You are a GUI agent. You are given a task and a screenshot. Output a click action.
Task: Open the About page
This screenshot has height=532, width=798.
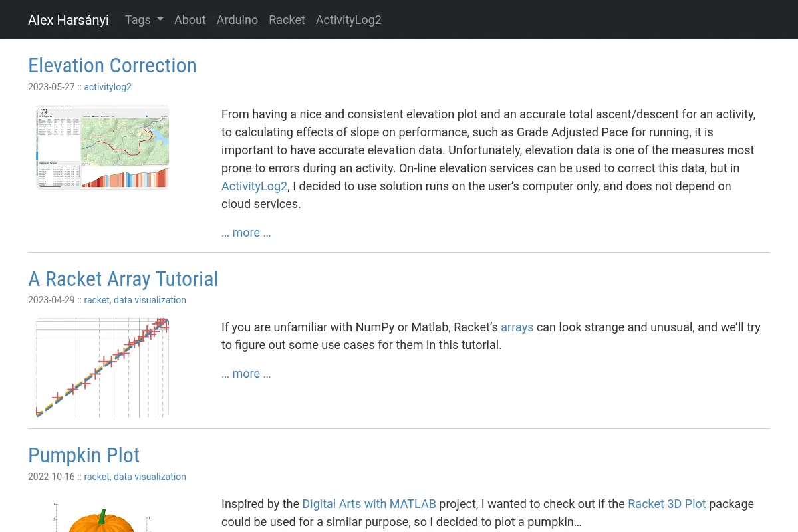point(190,20)
